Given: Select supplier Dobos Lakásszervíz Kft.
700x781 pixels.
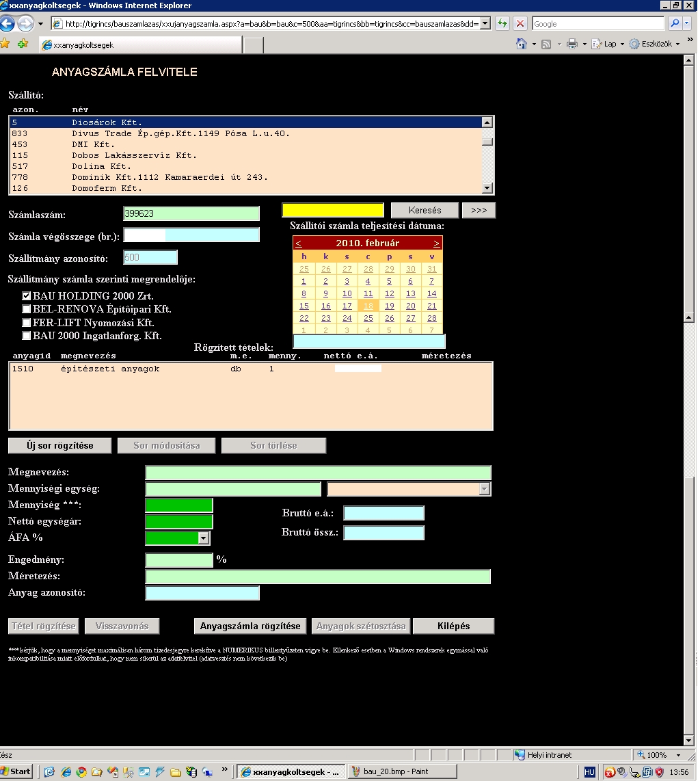Looking at the screenshot, I should pos(246,155).
